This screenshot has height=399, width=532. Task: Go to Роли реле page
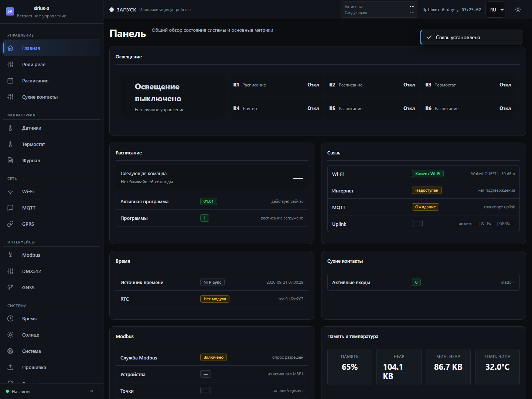click(x=51, y=64)
